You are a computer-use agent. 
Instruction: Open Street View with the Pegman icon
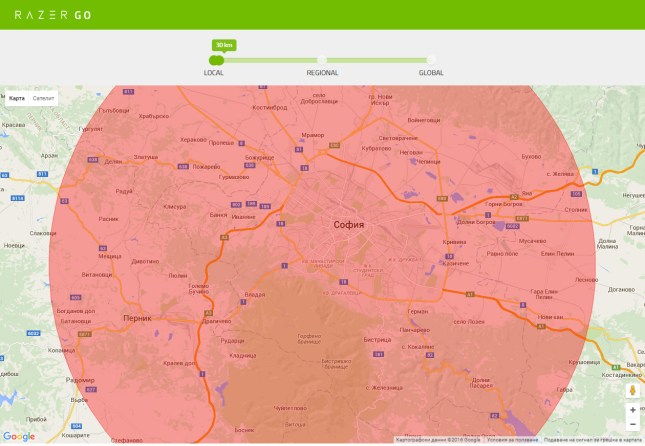coord(633,390)
